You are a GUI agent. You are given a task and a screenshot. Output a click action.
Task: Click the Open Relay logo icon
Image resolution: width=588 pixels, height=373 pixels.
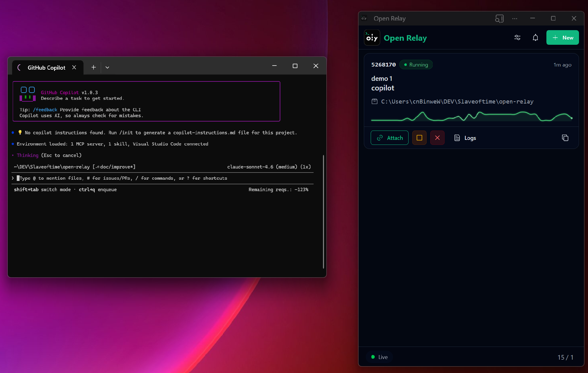[372, 38]
